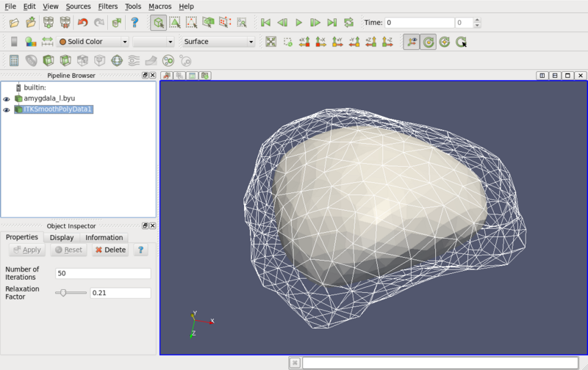Open the Solid Color dropdown
The width and height of the screenshot is (588, 370).
click(93, 42)
